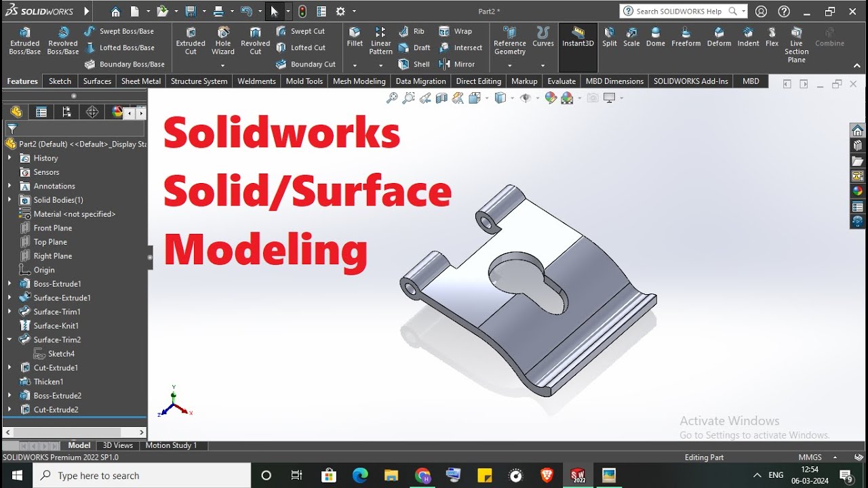The image size is (868, 488).
Task: Select the Linear Pattern tool
Action: pyautogui.click(x=380, y=41)
